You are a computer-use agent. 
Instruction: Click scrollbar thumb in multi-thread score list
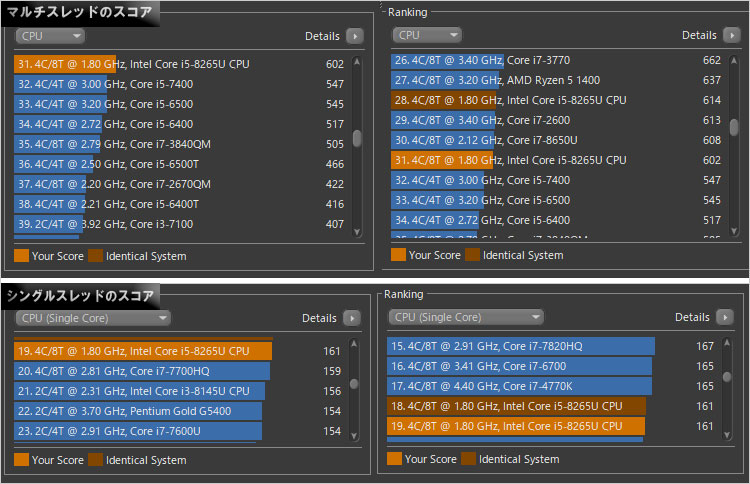pyautogui.click(x=357, y=138)
